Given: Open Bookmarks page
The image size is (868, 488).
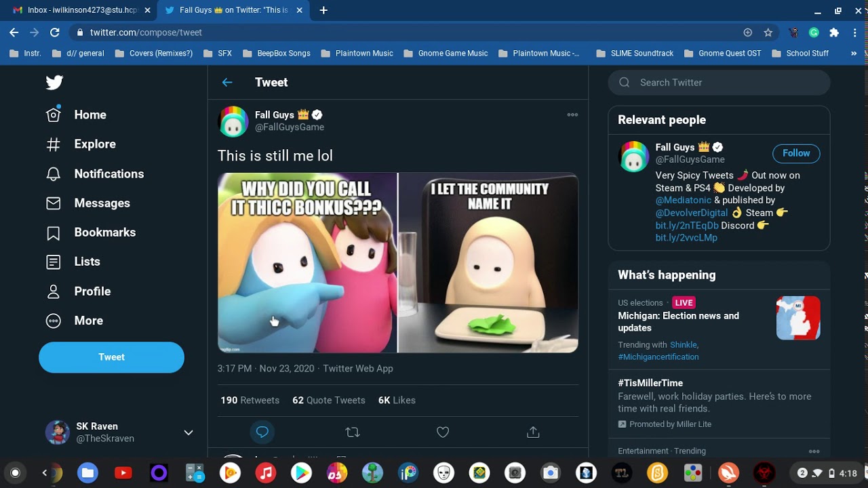Looking at the screenshot, I should tap(90, 232).
